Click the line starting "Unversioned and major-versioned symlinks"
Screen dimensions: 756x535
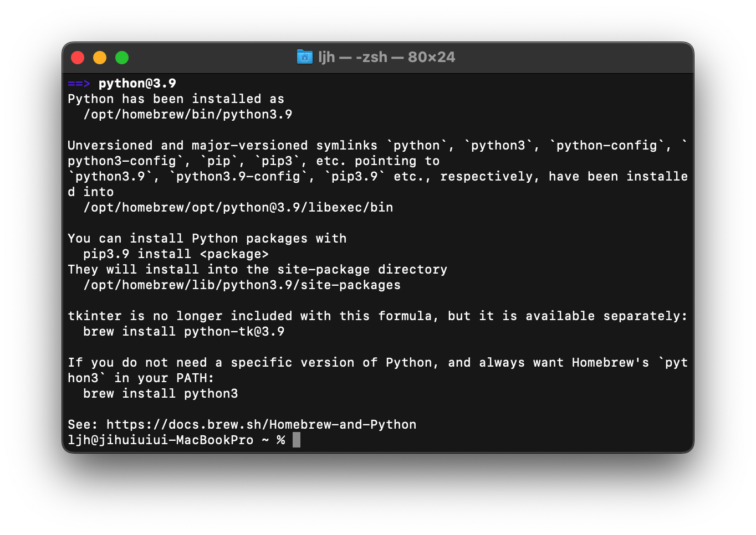377,146
